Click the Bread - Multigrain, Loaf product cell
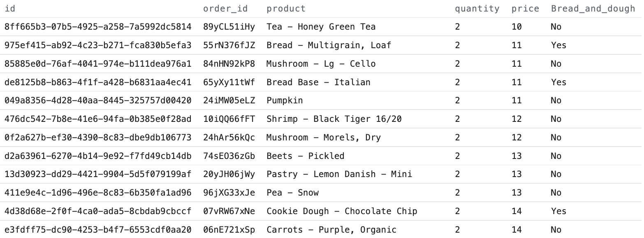The image size is (644, 238). coord(329,46)
